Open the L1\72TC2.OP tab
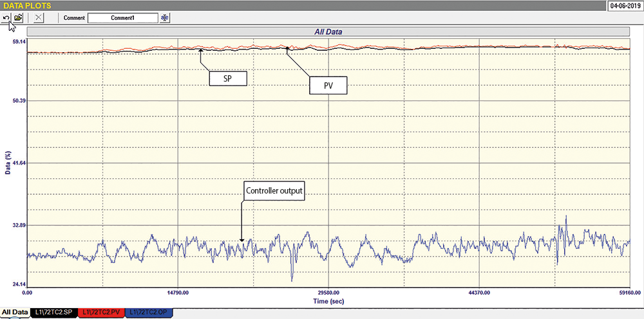Image resolution: width=644 pixels, height=319 pixels. tap(149, 313)
